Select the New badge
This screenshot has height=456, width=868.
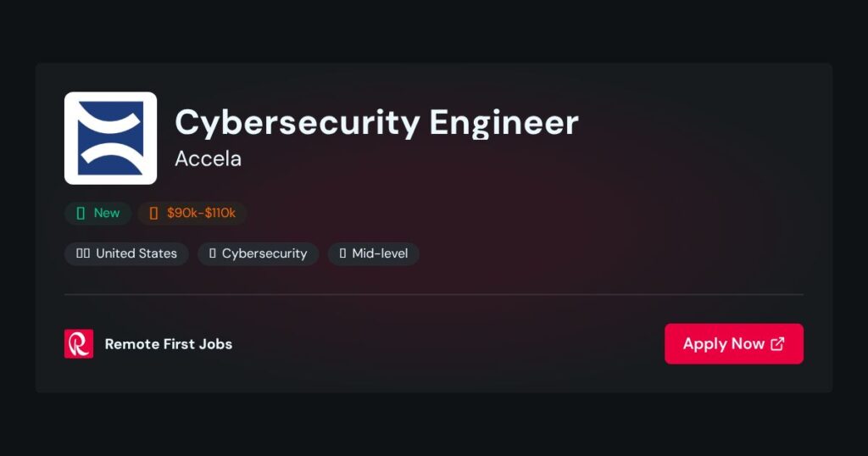tap(98, 213)
